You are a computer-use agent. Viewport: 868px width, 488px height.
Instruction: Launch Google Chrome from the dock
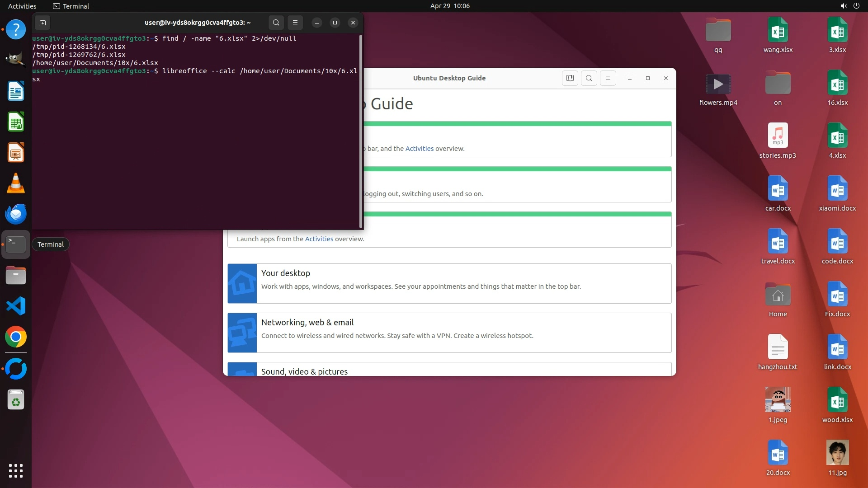pyautogui.click(x=16, y=337)
